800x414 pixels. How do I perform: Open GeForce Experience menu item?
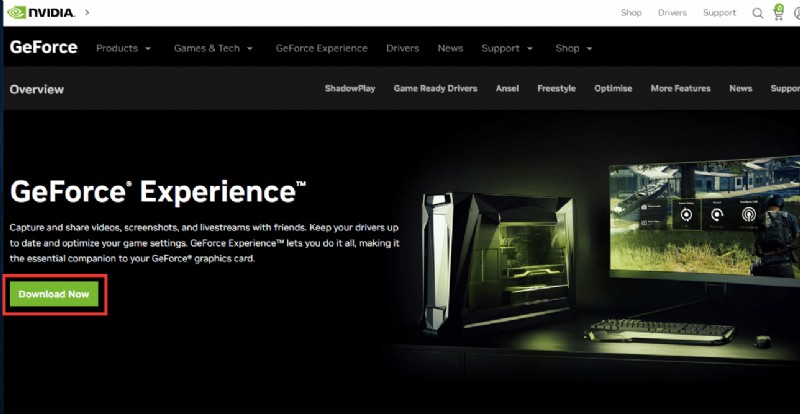pos(321,48)
